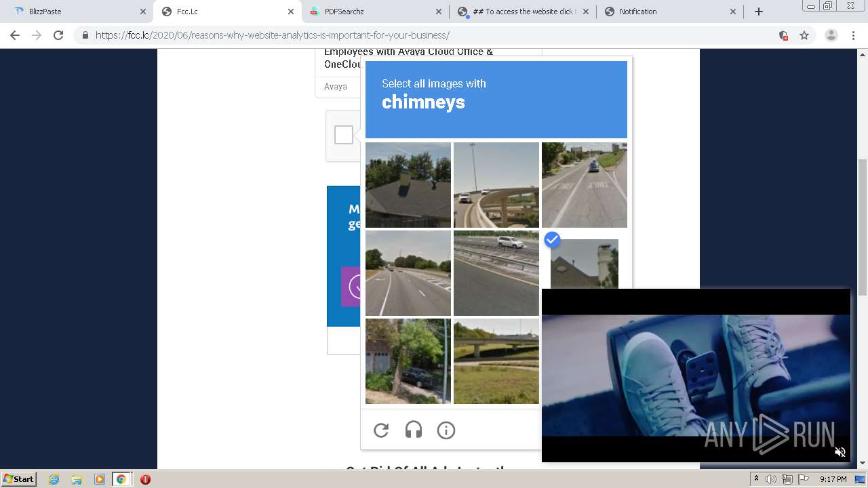Image resolution: width=868 pixels, height=488 pixels.
Task: Click the volume tray icon
Action: pyautogui.click(x=771, y=479)
